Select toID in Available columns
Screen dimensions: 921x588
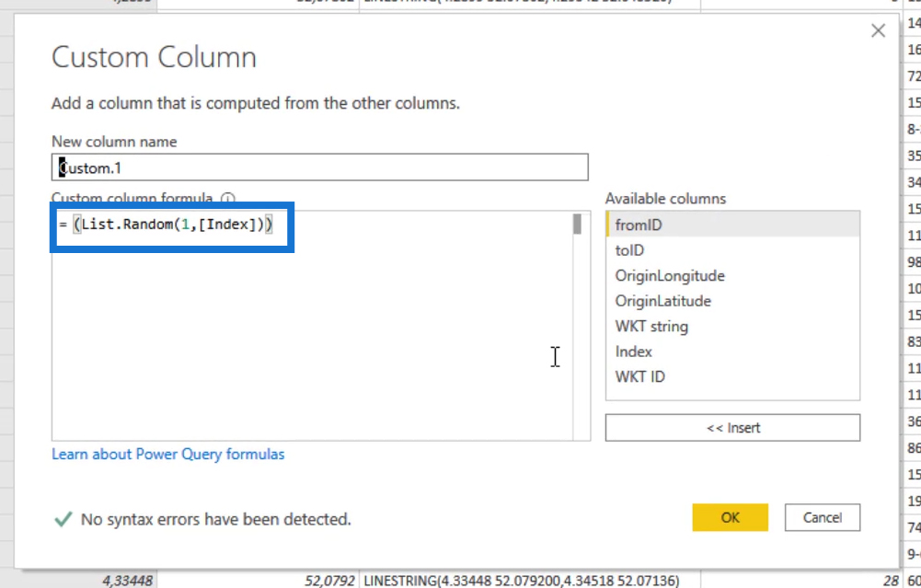732,250
